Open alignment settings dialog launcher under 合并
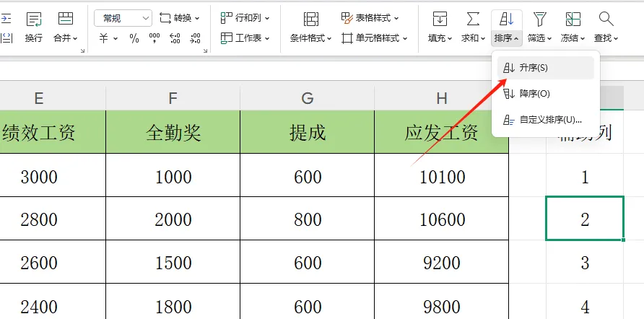Image resolution: width=644 pixels, height=319 pixels. pyautogui.click(x=82, y=51)
